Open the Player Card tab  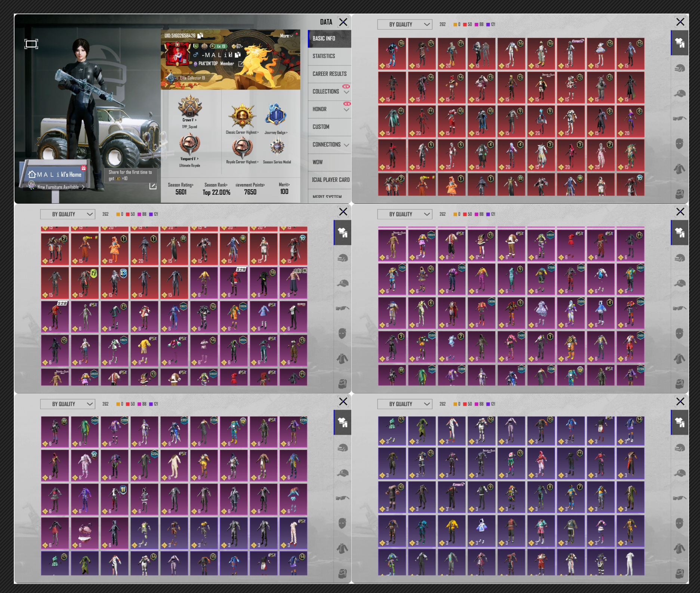(x=330, y=179)
